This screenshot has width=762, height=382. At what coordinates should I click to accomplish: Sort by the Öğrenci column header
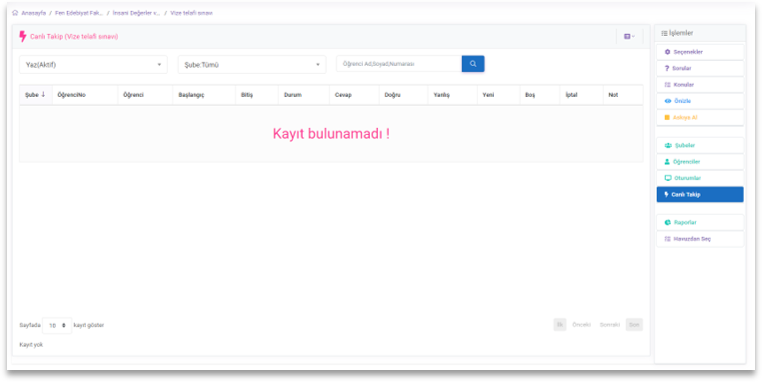(x=145, y=95)
